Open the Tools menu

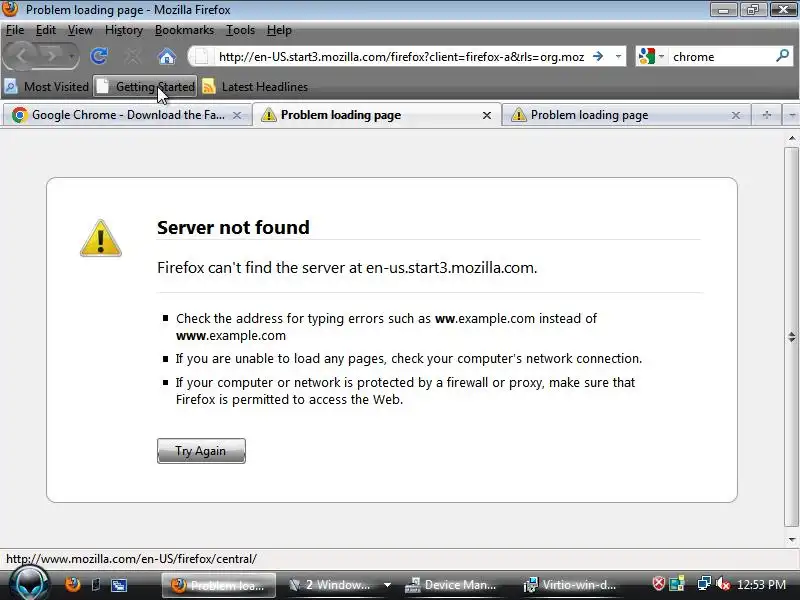coord(240,30)
